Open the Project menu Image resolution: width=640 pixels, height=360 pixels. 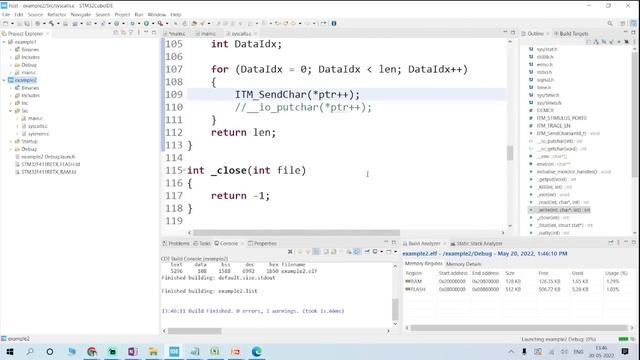tap(122, 14)
